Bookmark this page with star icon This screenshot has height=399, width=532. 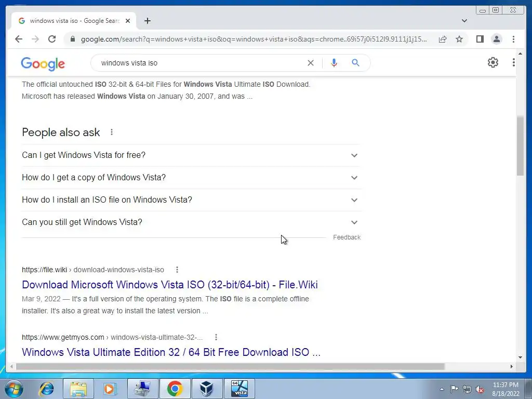coord(459,39)
